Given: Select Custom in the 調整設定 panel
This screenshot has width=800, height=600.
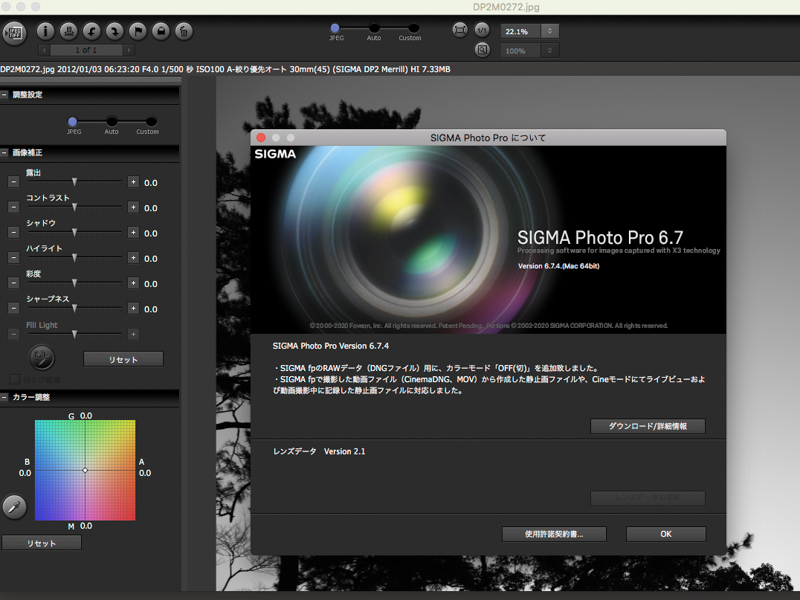Looking at the screenshot, I should [151, 121].
